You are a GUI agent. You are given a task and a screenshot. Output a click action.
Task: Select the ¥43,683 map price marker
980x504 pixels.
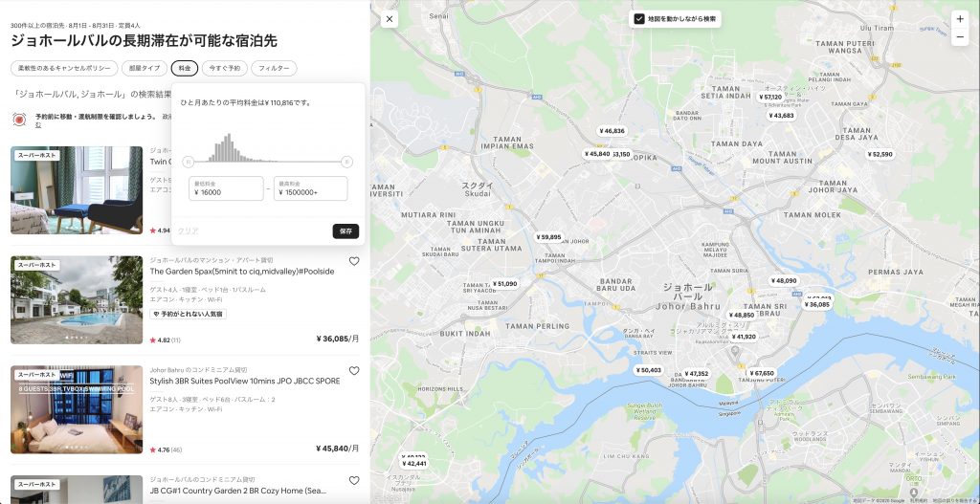pos(781,116)
